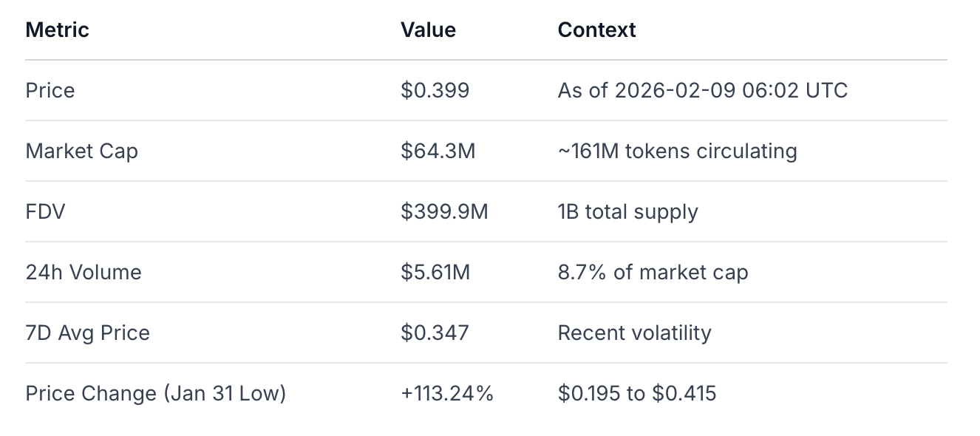Screen dimensions: 980x436
Task: Click the Market Cap label
Action: point(81,151)
